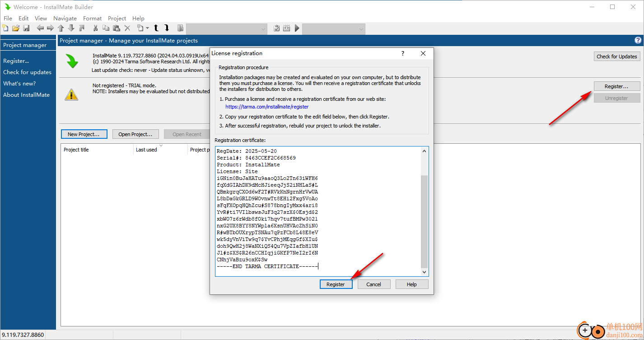Click the Cut scissors toolbar icon

95,28
